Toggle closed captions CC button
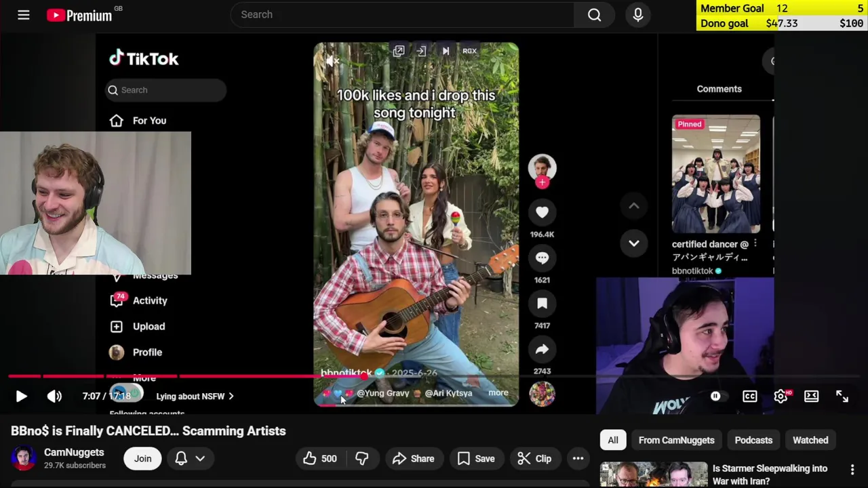The width and height of the screenshot is (868, 488). click(x=750, y=396)
